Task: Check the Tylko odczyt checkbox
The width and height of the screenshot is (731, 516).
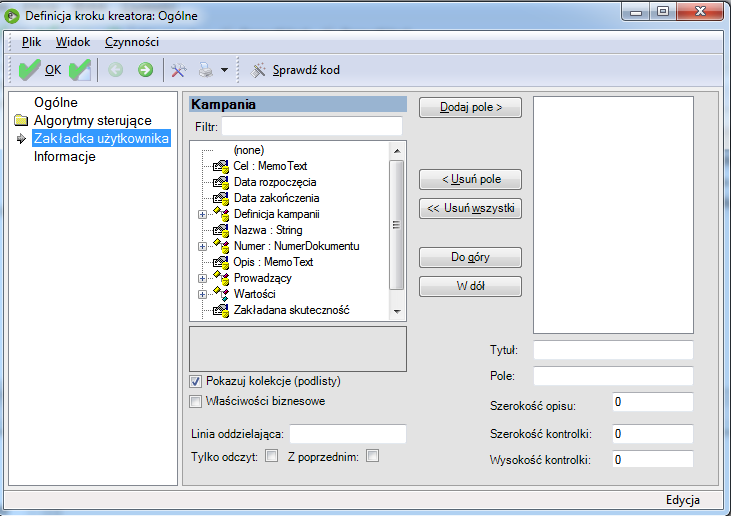Action: click(271, 455)
